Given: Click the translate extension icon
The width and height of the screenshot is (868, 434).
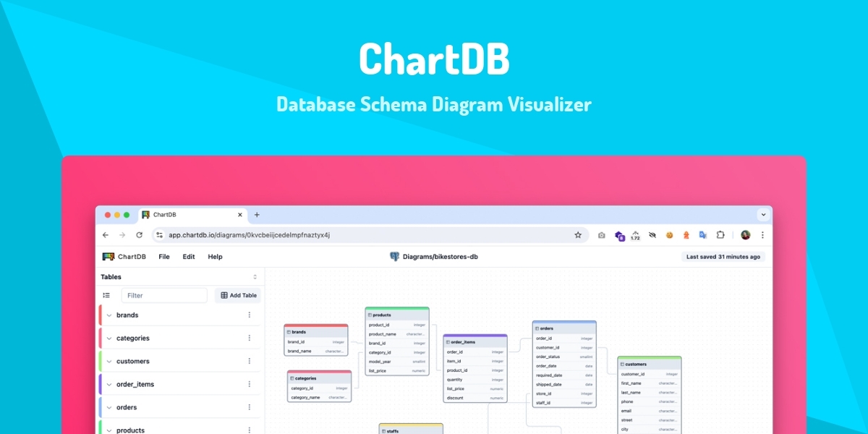Looking at the screenshot, I should coord(702,235).
